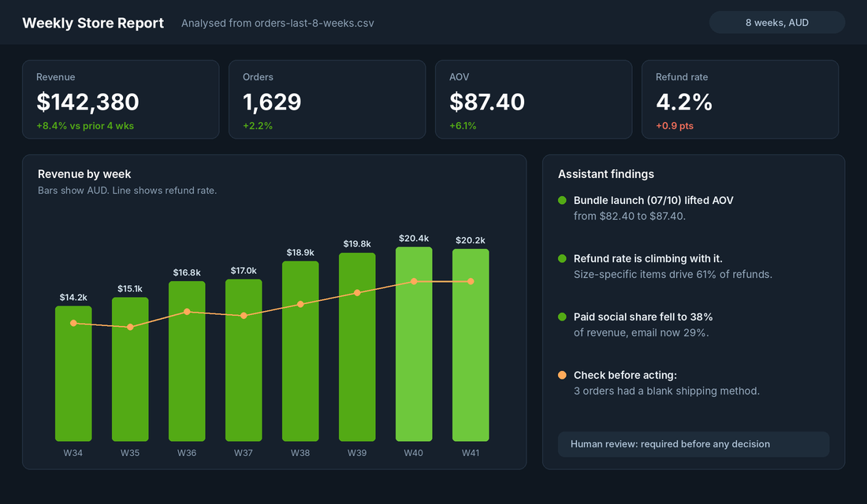The image size is (867, 504).
Task: Click 'Bars show AUD. Line shows refund rate.'
Action: click(127, 191)
